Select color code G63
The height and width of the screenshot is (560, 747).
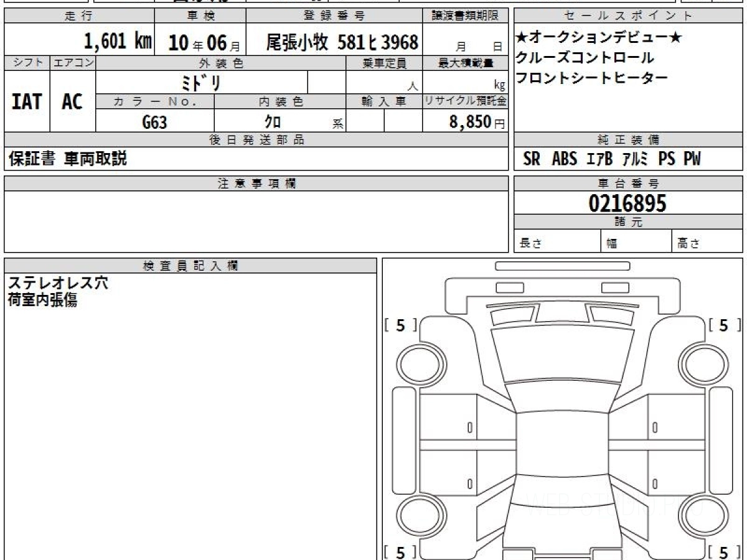click(155, 122)
